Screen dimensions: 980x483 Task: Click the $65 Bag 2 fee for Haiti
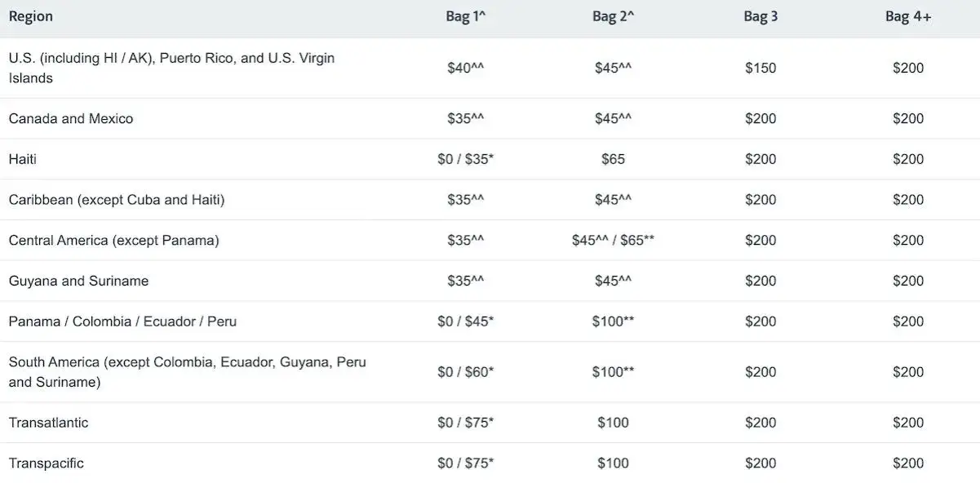pos(613,159)
